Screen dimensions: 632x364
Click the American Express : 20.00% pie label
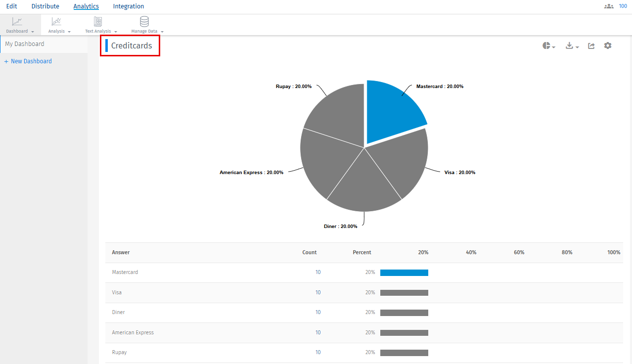tap(252, 173)
